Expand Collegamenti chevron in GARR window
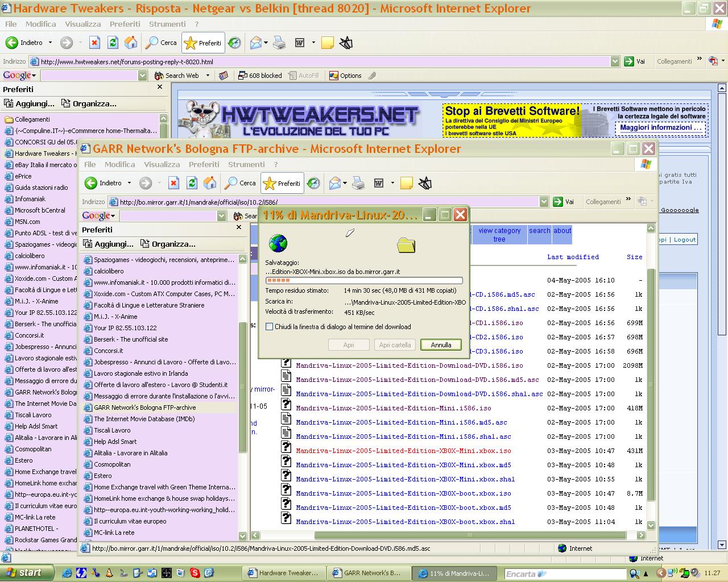 click(628, 199)
